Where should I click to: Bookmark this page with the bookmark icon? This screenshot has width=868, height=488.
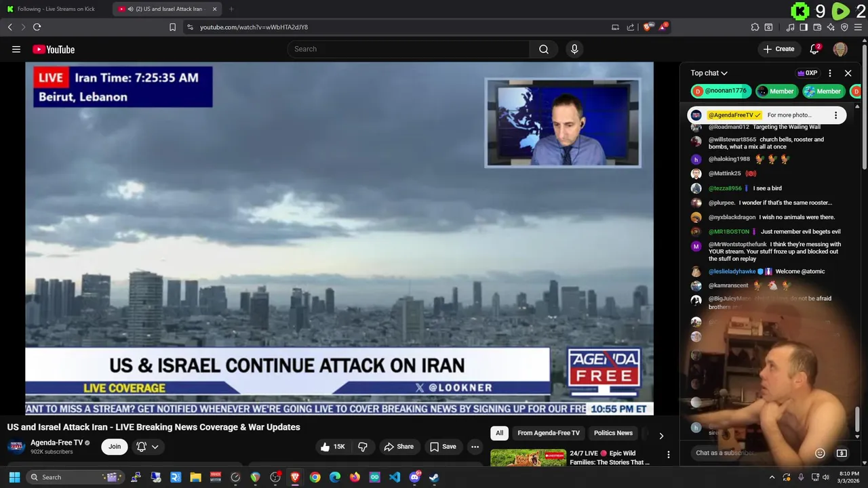pos(172,27)
